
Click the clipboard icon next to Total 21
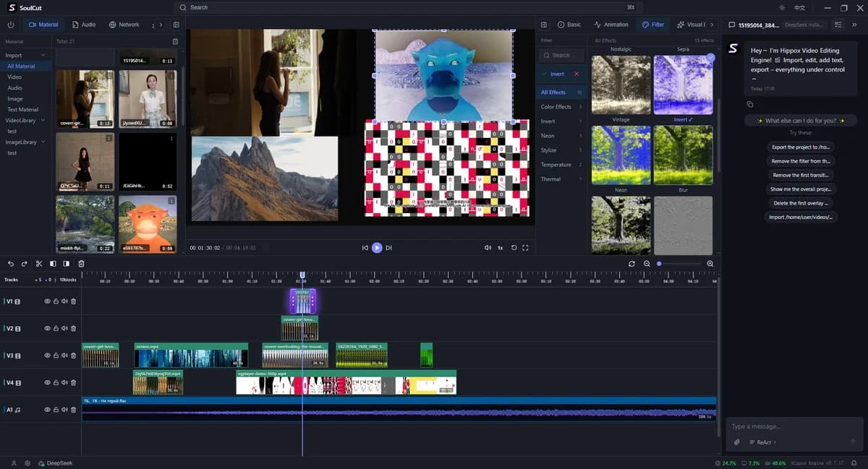pyautogui.click(x=175, y=41)
